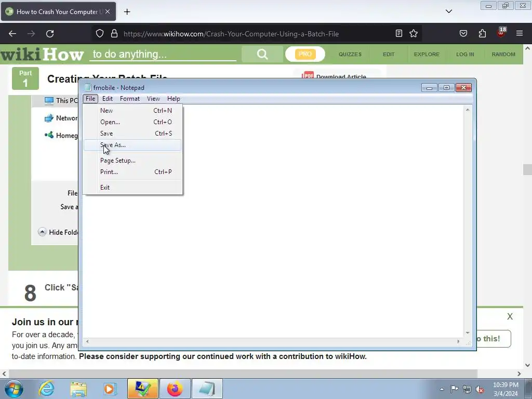Click the muted volume tray icon

480,389
